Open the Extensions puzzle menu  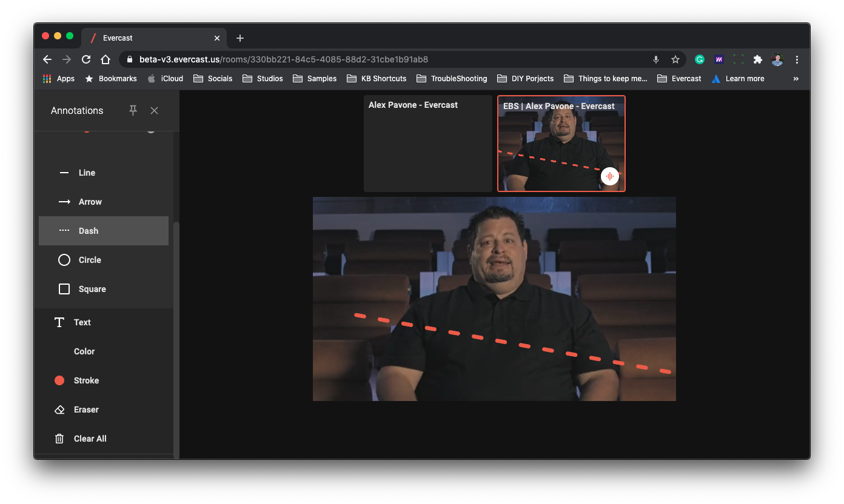coord(758,59)
